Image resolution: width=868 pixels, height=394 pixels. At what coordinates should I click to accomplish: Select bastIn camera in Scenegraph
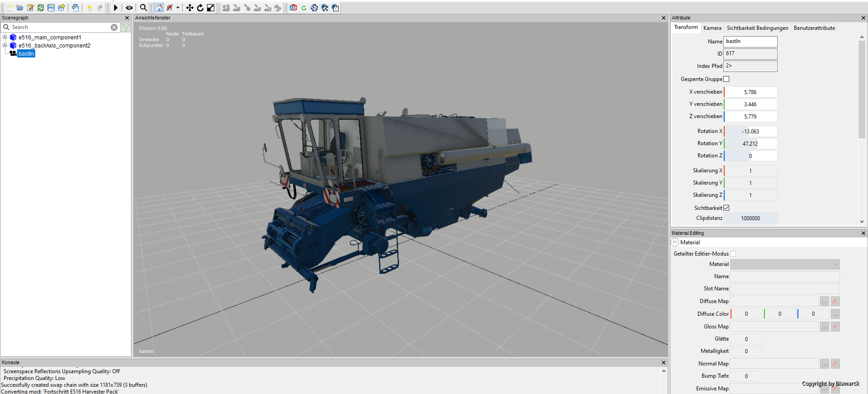(x=26, y=53)
